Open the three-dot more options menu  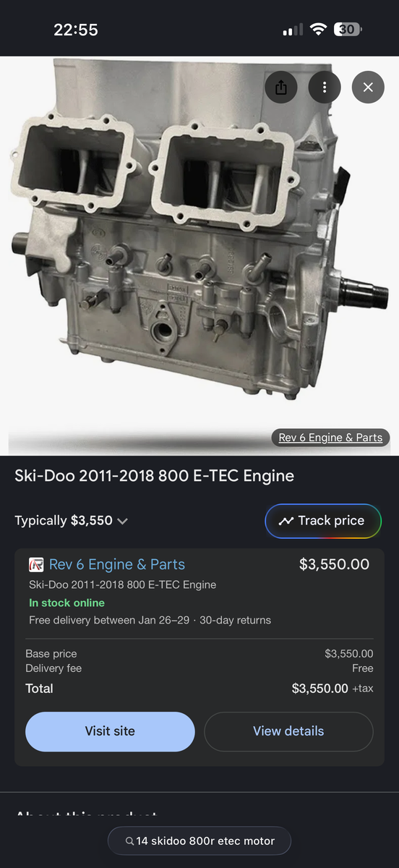coord(325,88)
